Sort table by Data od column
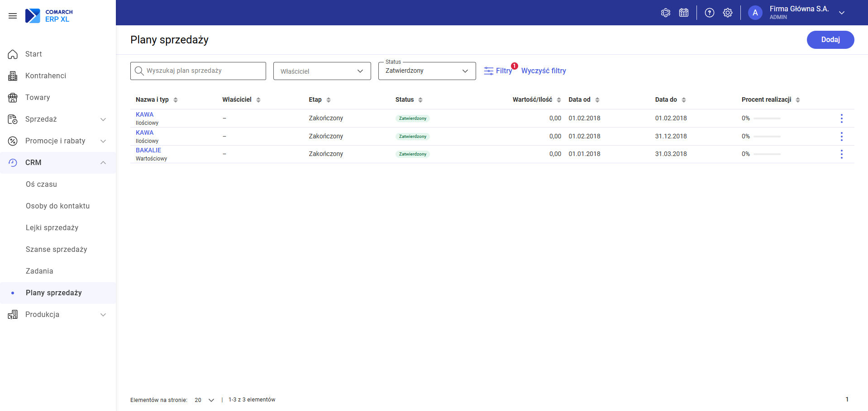 click(584, 99)
